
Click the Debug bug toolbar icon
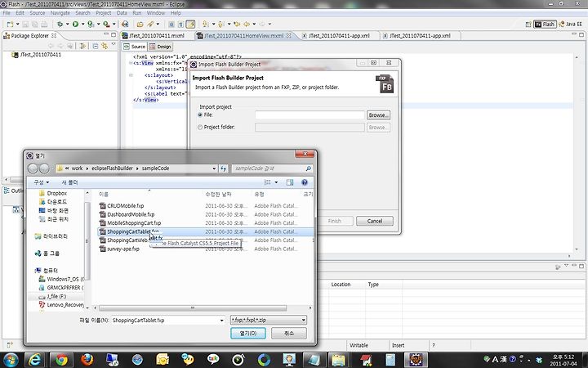tap(60, 24)
